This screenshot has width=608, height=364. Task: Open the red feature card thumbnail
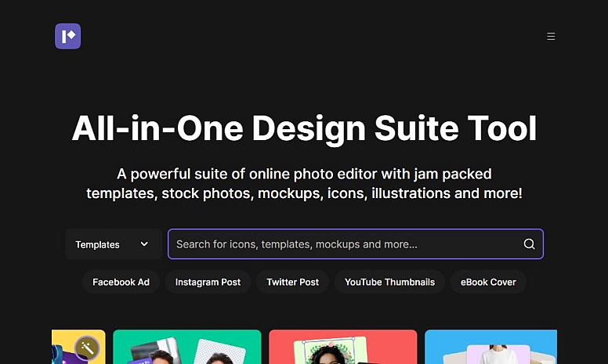click(x=343, y=347)
